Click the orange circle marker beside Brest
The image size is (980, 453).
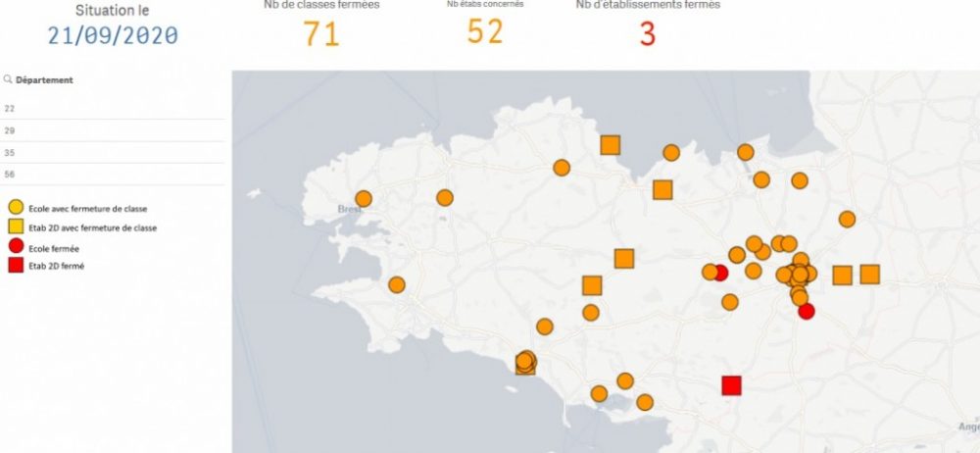pyautogui.click(x=364, y=199)
